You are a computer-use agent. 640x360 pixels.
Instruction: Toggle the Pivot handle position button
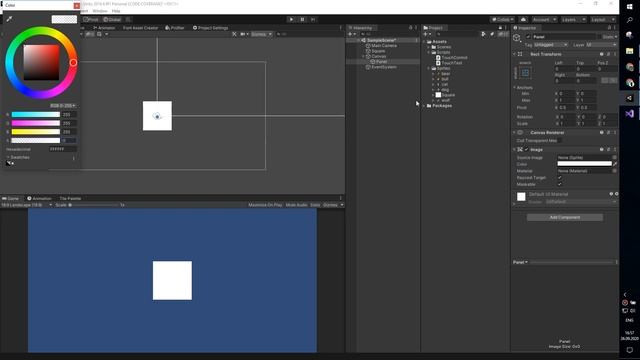(x=91, y=20)
